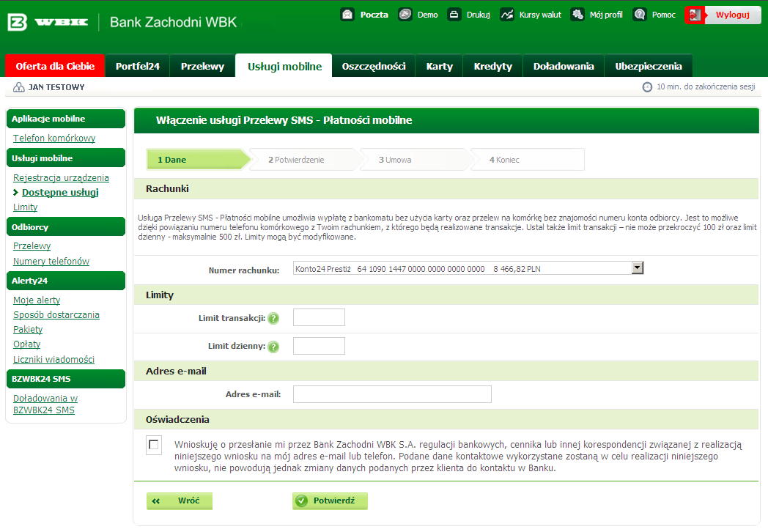Go to the Ubezpieczenia tab

pyautogui.click(x=649, y=66)
